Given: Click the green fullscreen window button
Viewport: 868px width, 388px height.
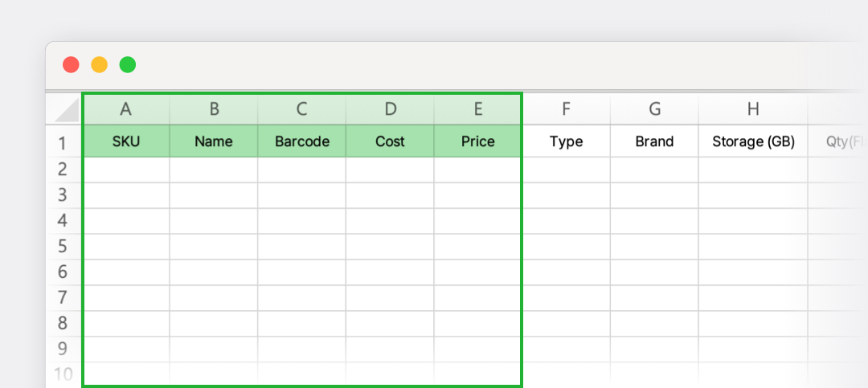Looking at the screenshot, I should click(128, 65).
